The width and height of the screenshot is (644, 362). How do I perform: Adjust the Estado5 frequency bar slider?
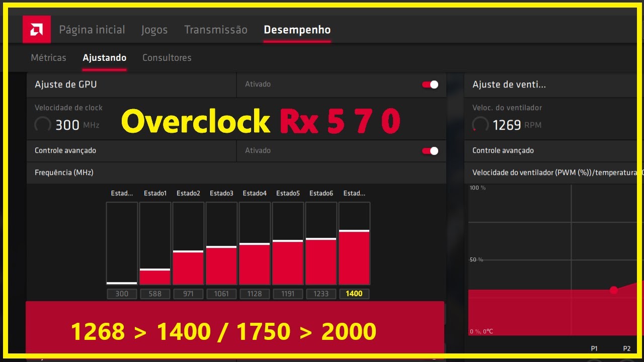pos(288,244)
